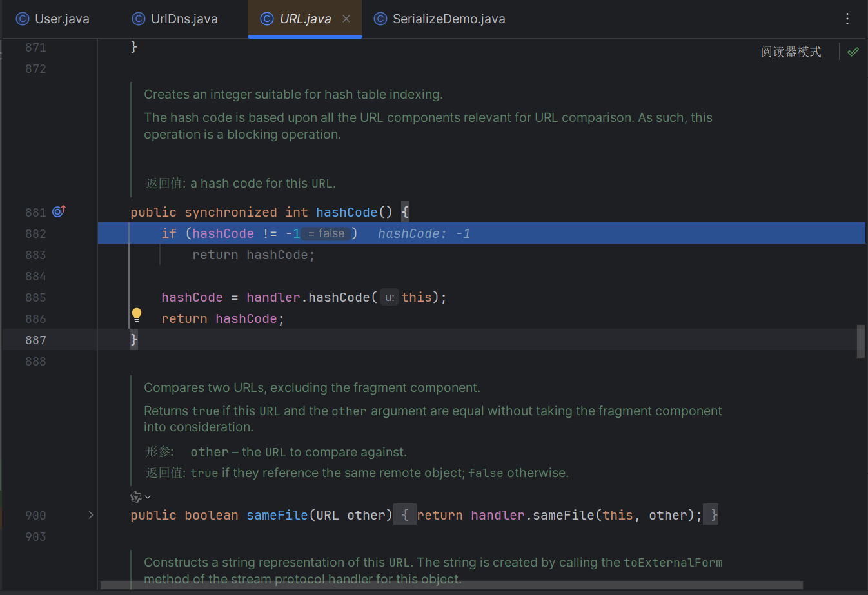Screen dimensions: 868x595
Task: Switch to the SerializeDemo.java tab
Action: (x=448, y=19)
